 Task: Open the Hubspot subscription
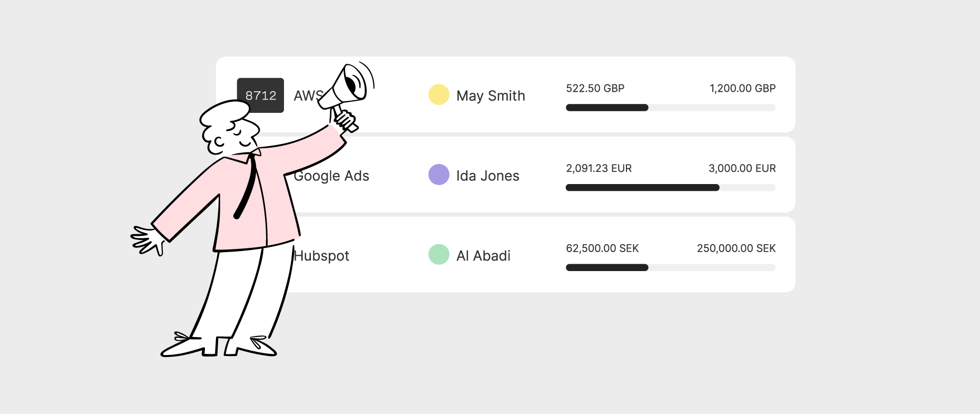click(x=322, y=256)
